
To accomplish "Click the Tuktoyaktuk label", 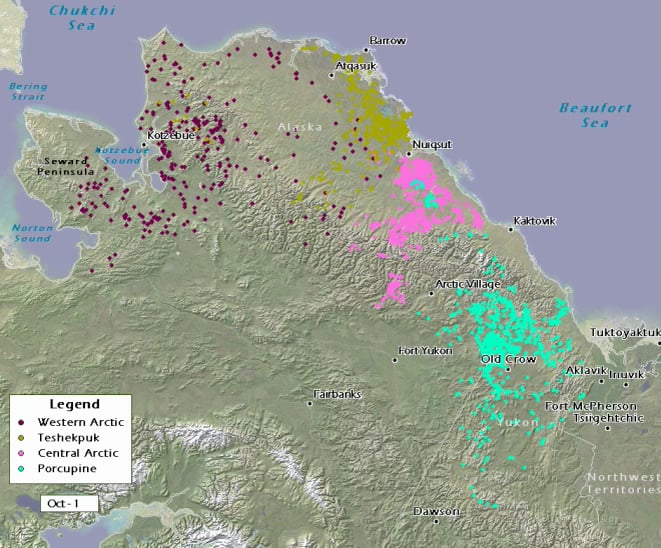I will [x=625, y=333].
